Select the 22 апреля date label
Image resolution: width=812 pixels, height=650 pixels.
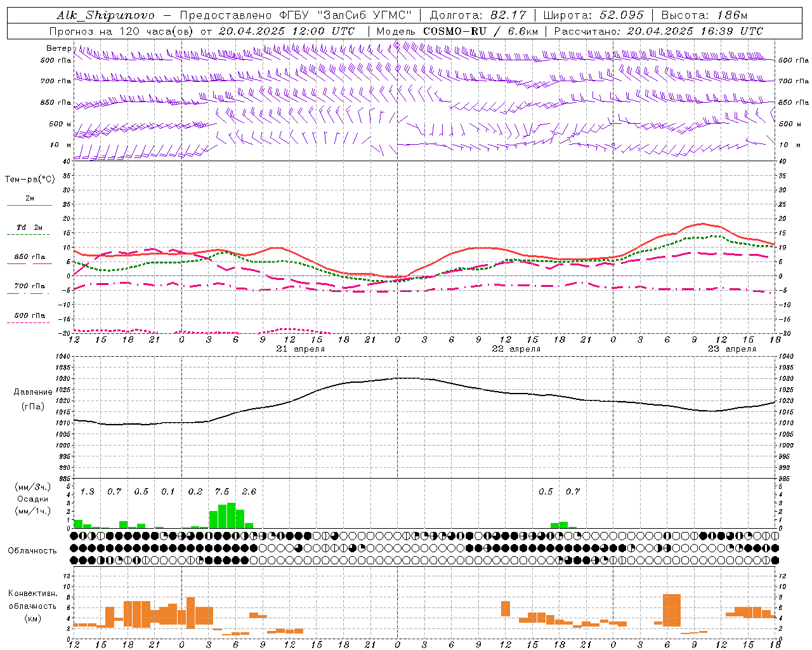pyautogui.click(x=516, y=349)
